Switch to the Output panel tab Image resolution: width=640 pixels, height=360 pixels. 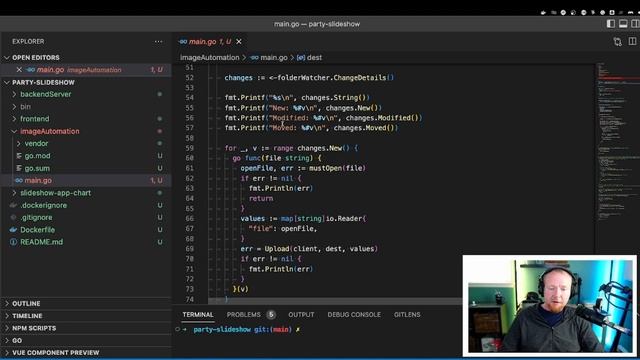click(301, 315)
